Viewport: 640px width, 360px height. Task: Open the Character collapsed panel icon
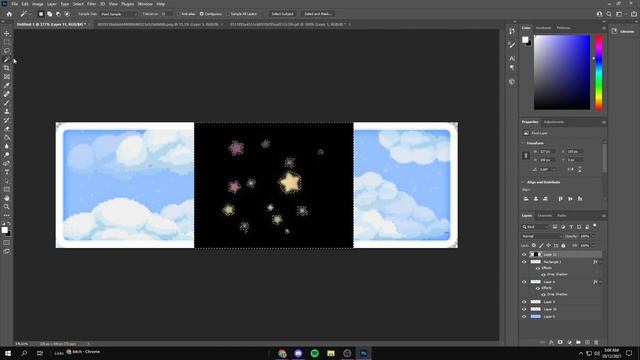(x=512, y=58)
